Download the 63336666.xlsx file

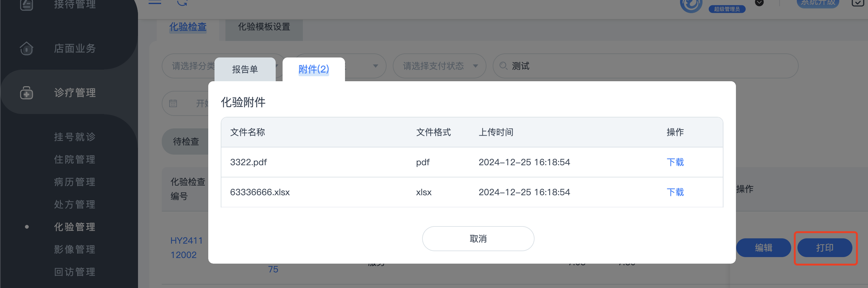coord(675,192)
